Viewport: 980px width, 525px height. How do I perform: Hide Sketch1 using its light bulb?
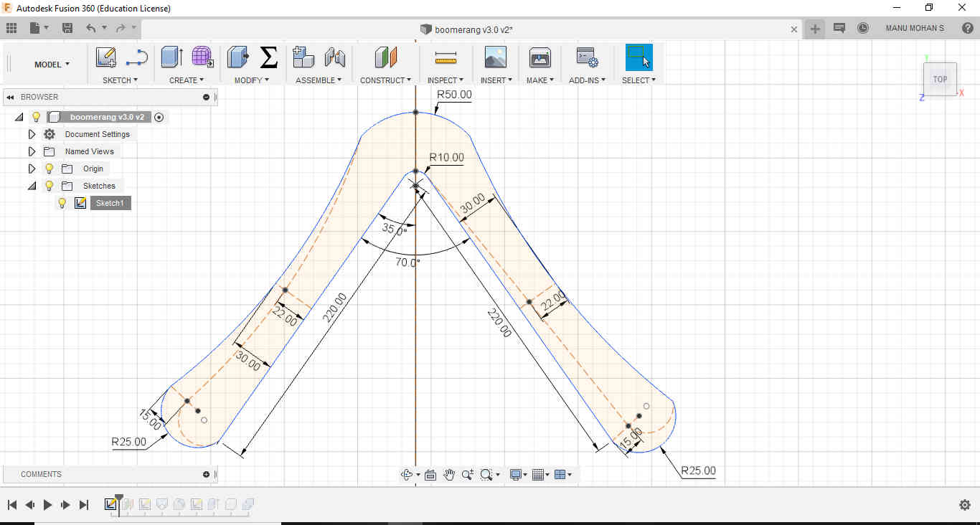click(x=62, y=203)
